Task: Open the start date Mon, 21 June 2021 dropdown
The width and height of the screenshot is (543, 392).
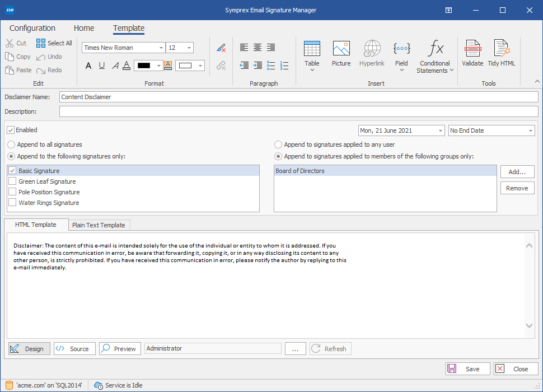Action: point(441,131)
